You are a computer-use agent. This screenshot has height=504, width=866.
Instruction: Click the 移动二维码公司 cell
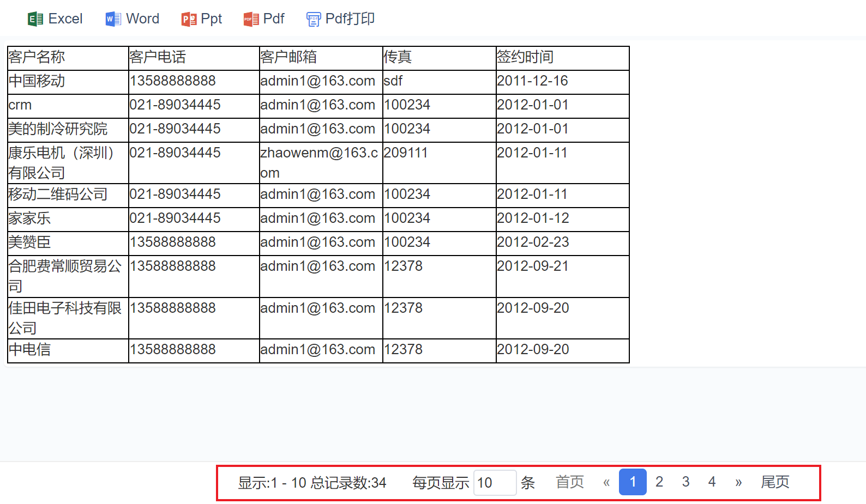[68, 196]
